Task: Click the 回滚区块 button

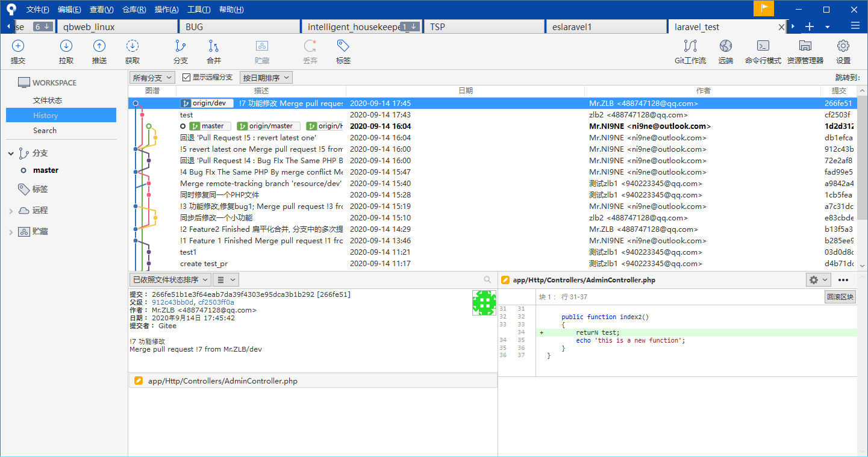Action: (840, 297)
